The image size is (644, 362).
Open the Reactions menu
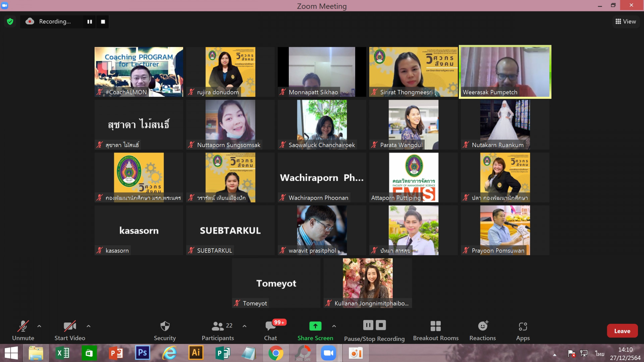[482, 330]
